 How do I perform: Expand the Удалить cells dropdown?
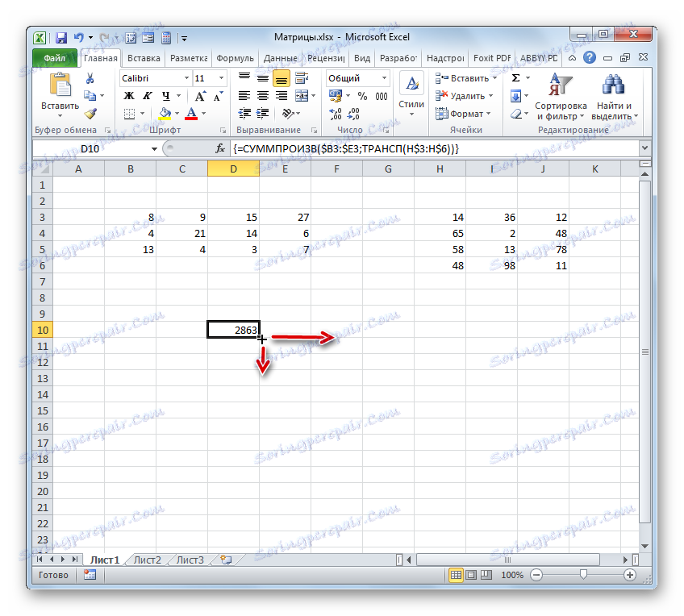pos(490,96)
